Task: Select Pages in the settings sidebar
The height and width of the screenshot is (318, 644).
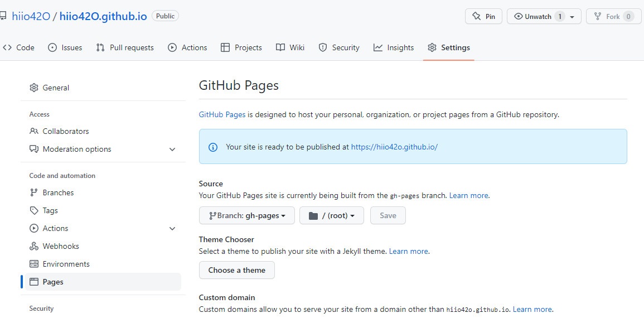Action: [103, 282]
